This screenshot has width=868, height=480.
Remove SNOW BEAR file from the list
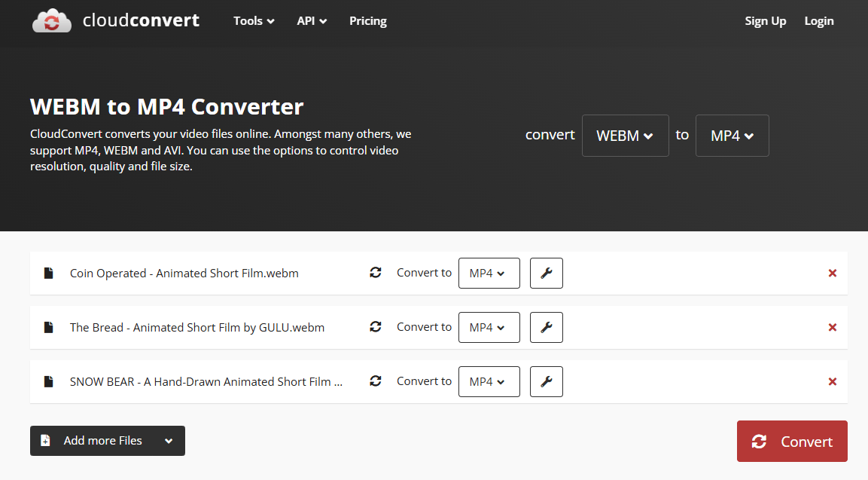tap(833, 381)
